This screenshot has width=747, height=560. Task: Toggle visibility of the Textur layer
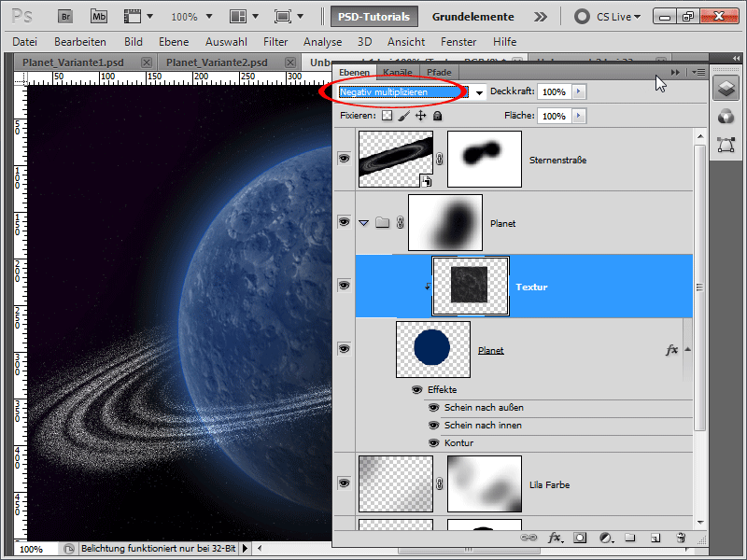coord(344,286)
